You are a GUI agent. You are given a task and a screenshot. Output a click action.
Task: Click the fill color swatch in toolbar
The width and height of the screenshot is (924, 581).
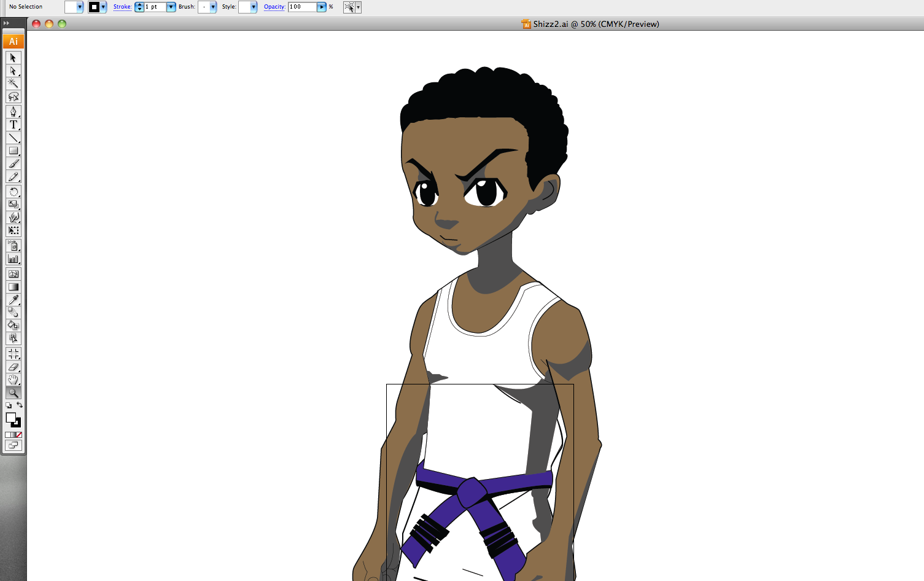point(71,7)
